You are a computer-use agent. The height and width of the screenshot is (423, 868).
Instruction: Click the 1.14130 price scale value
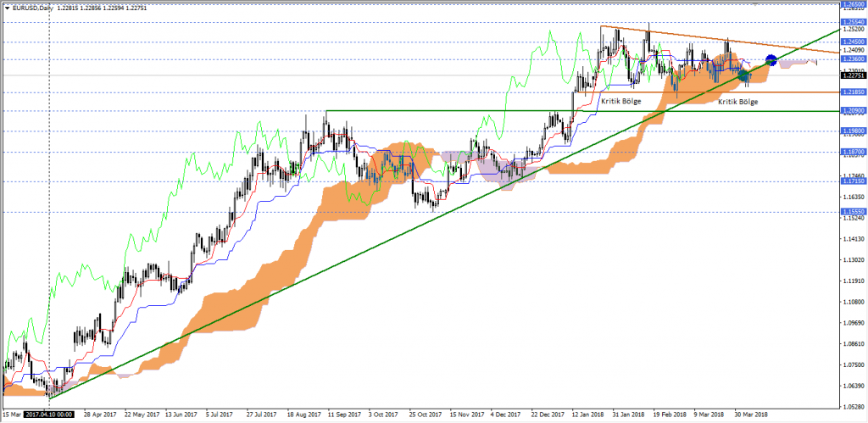tap(853, 239)
